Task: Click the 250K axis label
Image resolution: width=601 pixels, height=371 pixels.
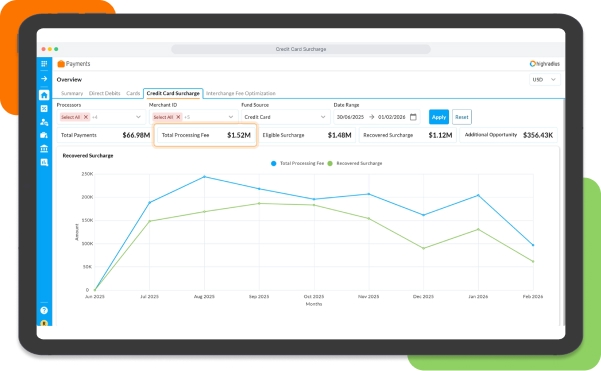Action: click(87, 174)
